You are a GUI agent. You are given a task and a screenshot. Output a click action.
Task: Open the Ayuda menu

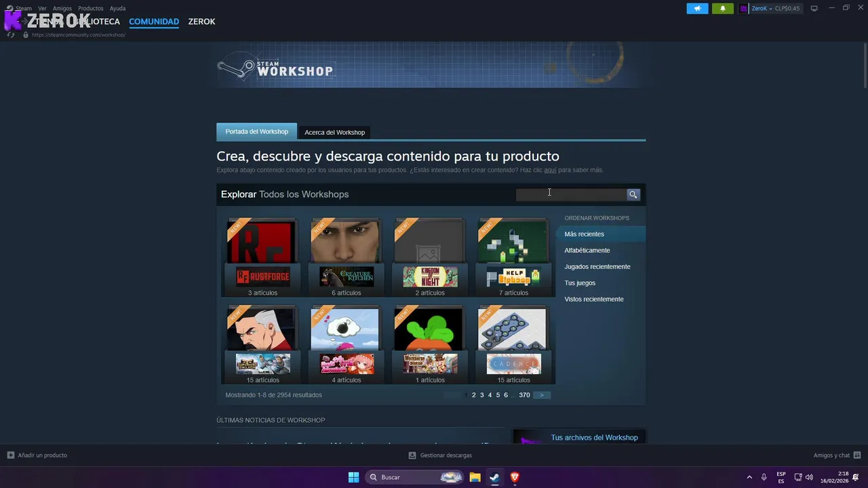tap(117, 9)
